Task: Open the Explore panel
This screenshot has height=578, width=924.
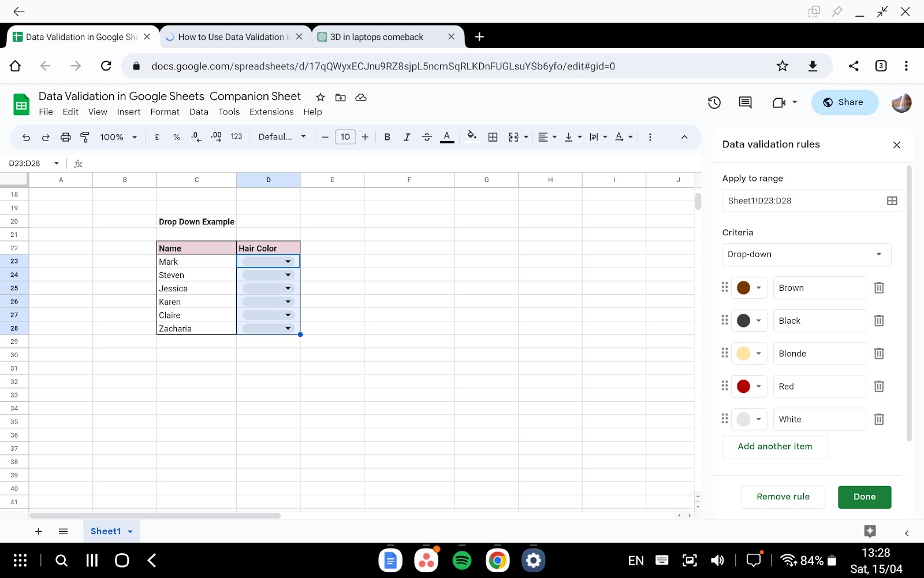Action: (x=870, y=531)
